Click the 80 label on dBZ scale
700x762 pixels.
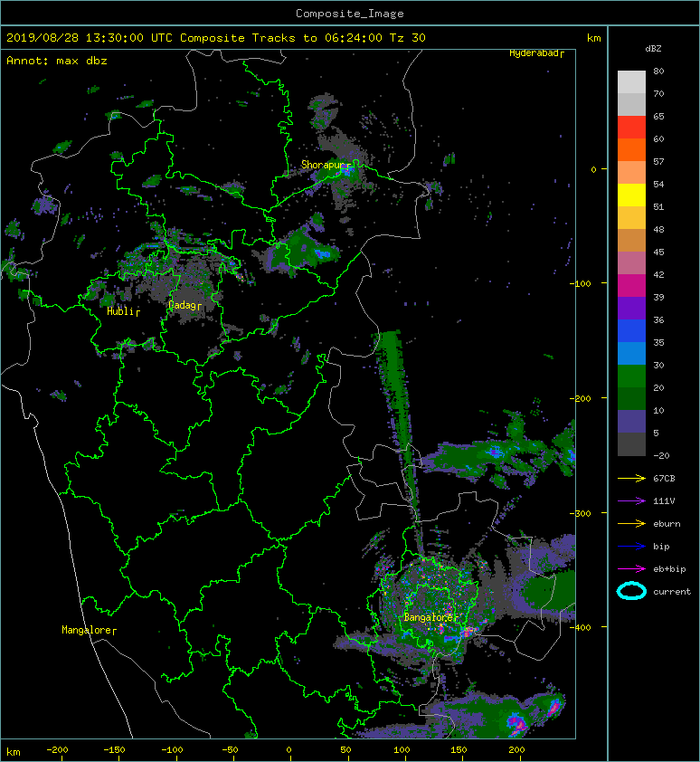coord(658,71)
